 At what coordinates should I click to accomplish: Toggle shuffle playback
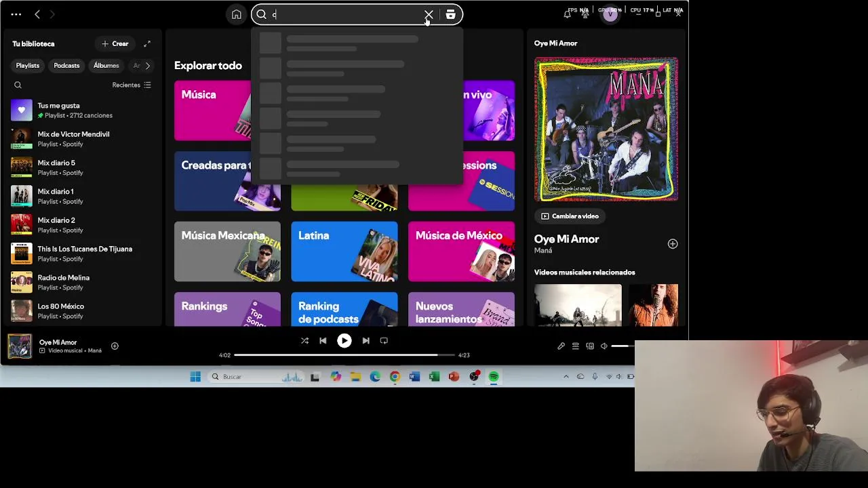tap(304, 341)
